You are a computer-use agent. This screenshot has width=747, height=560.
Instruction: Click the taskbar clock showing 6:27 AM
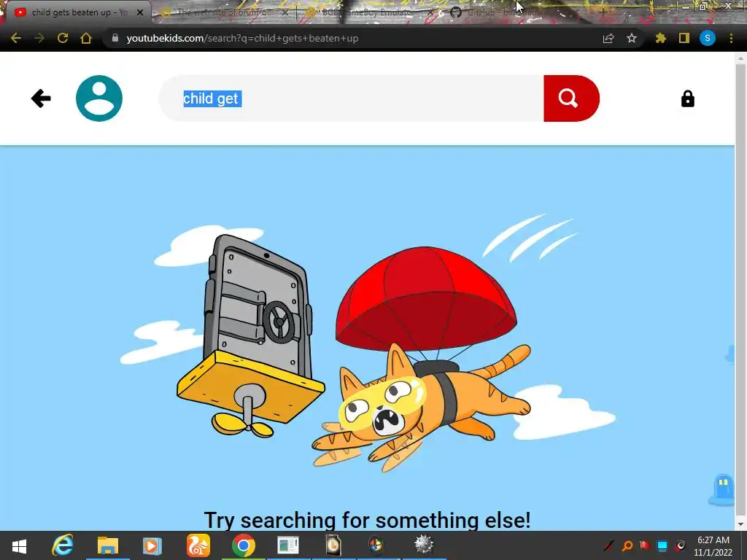click(x=713, y=545)
